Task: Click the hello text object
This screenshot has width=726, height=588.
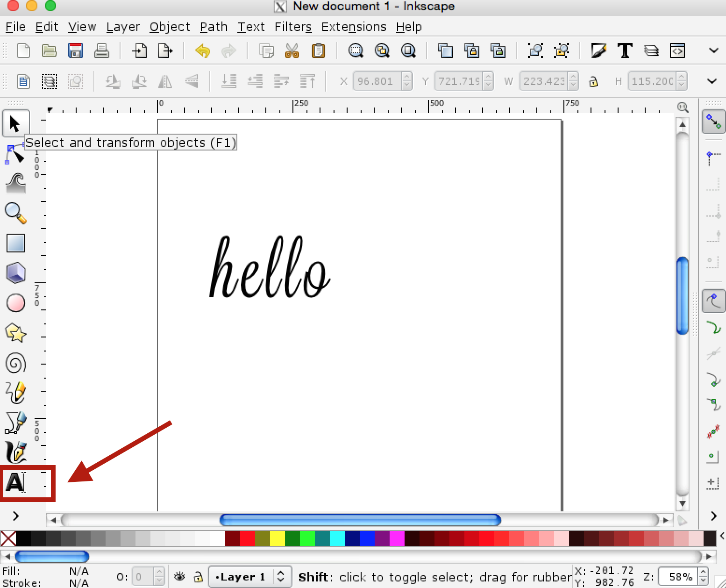Action: (270, 266)
